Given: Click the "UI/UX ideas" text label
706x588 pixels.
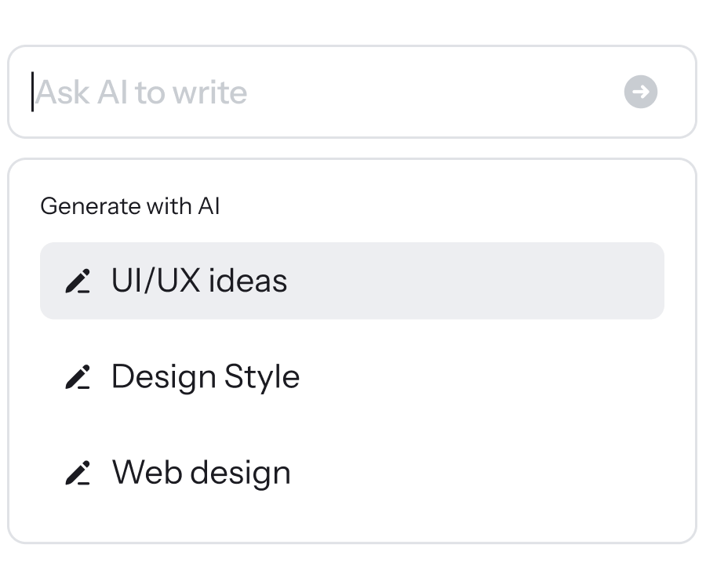Looking at the screenshot, I should tap(199, 281).
